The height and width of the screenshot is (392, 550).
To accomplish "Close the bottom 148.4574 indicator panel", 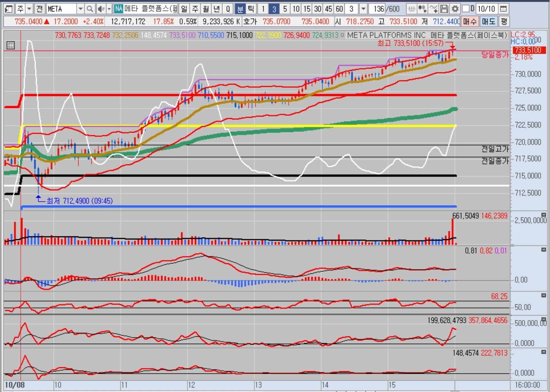I will (x=544, y=352).
